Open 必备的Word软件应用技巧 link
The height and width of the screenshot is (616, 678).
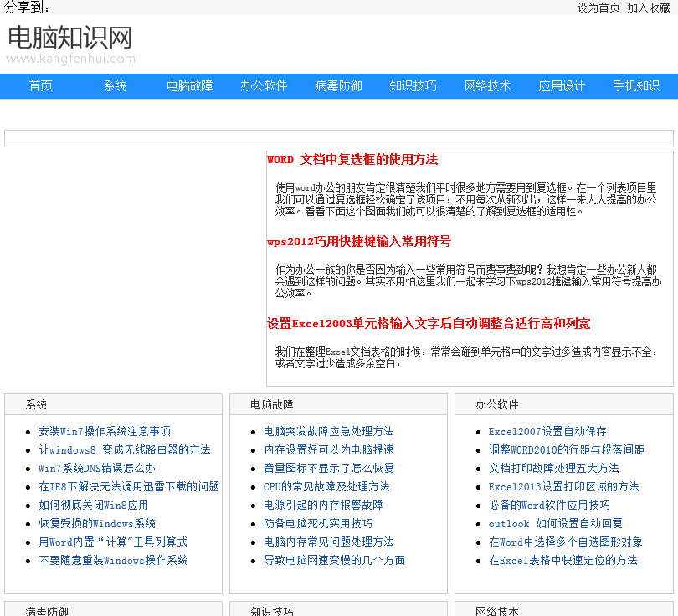(x=549, y=505)
